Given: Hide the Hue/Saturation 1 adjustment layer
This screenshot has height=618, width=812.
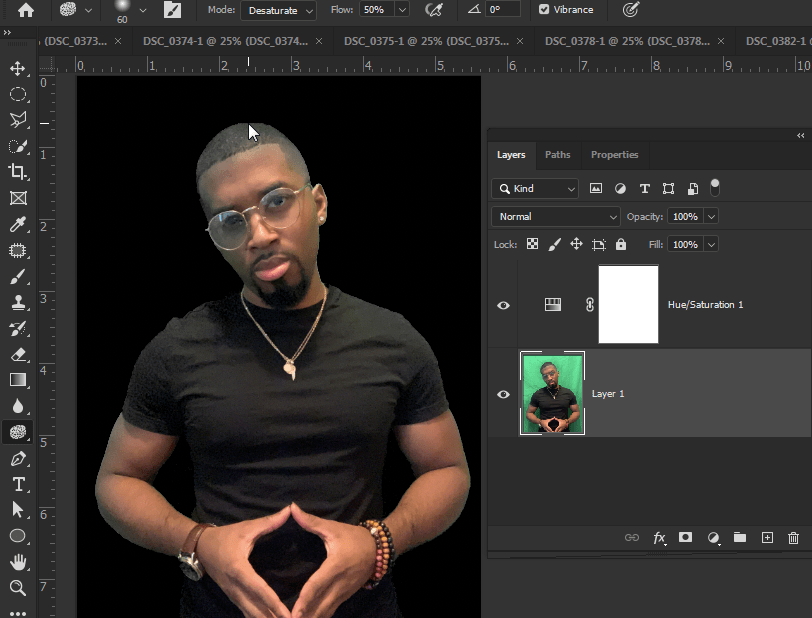Looking at the screenshot, I should pyautogui.click(x=503, y=304).
